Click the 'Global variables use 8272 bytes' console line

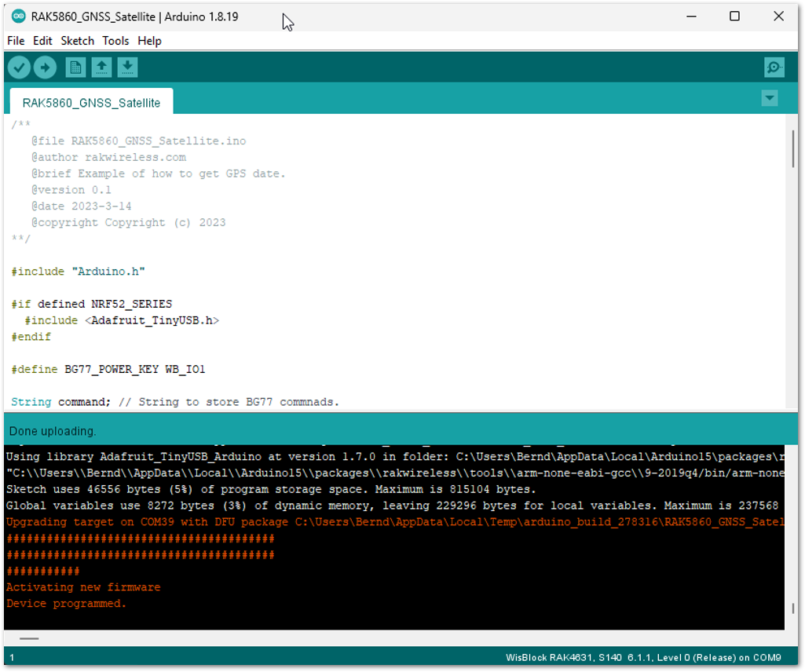click(x=393, y=506)
